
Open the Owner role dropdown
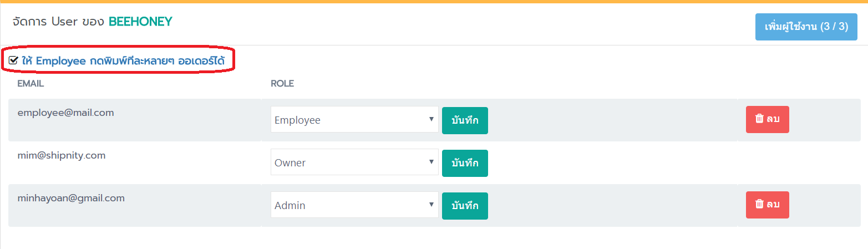tap(354, 162)
